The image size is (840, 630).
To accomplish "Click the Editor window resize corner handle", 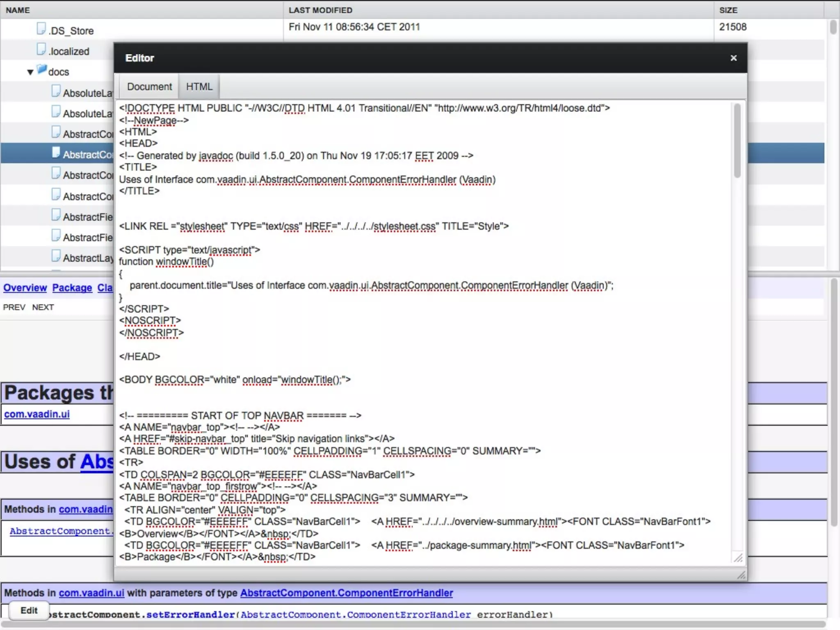I will coord(741,575).
